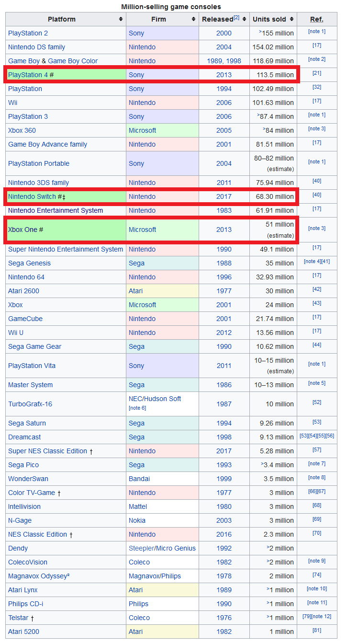
Task: Open Game Boy Advance family link
Action: coord(47,144)
